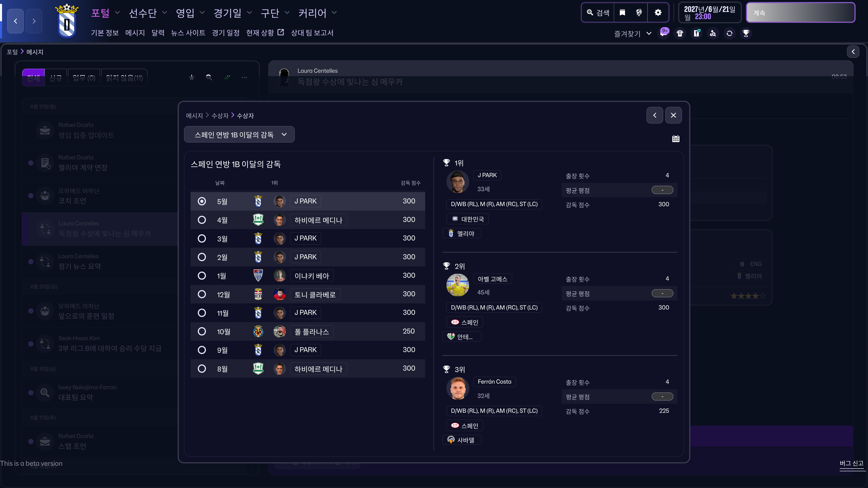Expand the 스페인 연방 1B 이달의 감독 dropdown
The width and height of the screenshot is (868, 488).
tap(239, 134)
